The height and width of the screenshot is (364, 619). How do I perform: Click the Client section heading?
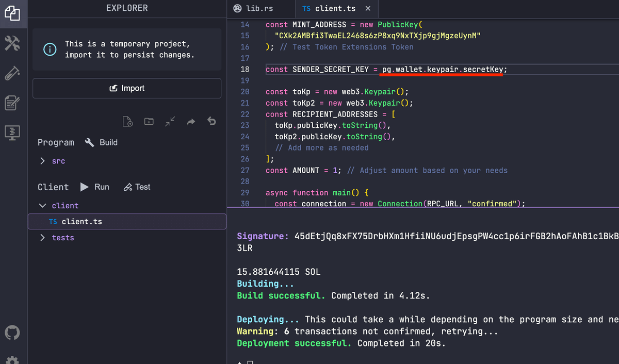point(53,187)
